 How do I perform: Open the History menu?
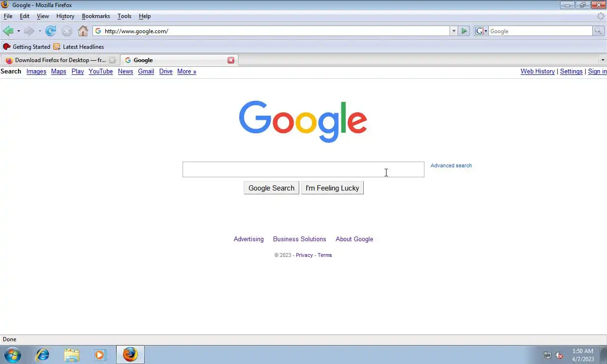pos(65,16)
